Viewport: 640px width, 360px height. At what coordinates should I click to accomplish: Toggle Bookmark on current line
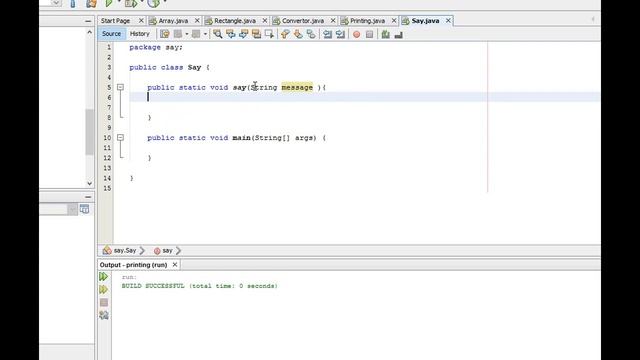pos(311,34)
